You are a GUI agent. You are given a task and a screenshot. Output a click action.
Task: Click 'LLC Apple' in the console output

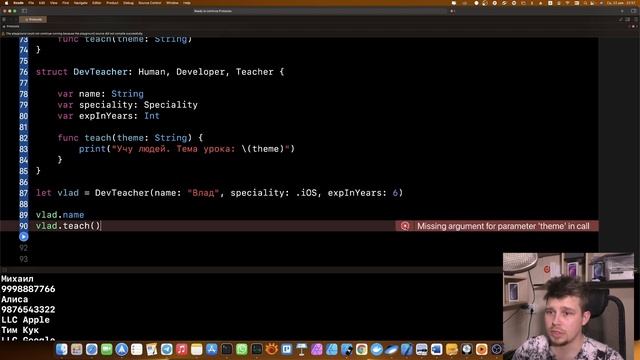[x=25, y=320]
